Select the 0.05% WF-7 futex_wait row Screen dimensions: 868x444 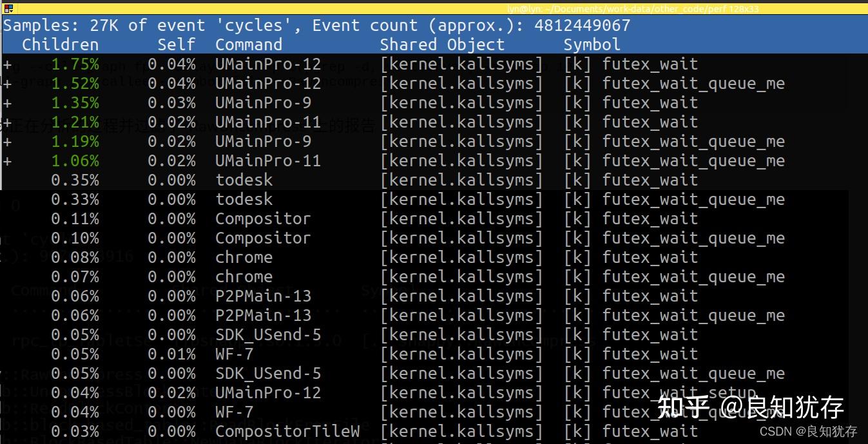[x=387, y=354]
